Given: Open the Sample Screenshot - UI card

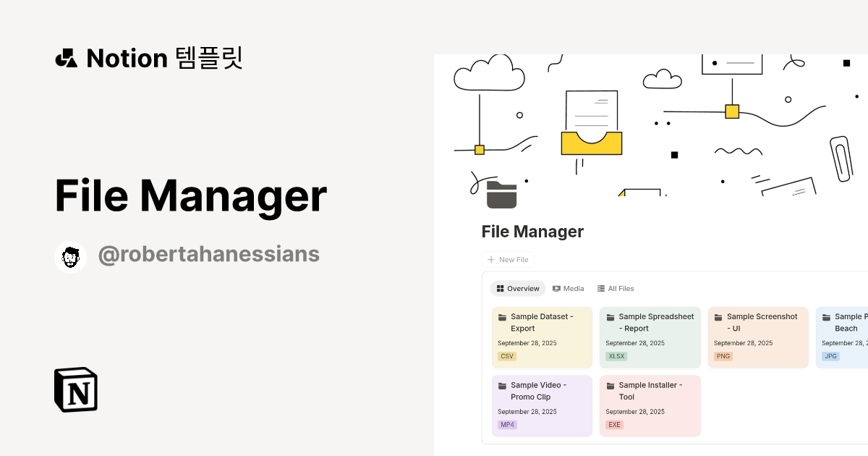Looking at the screenshot, I should point(758,337).
